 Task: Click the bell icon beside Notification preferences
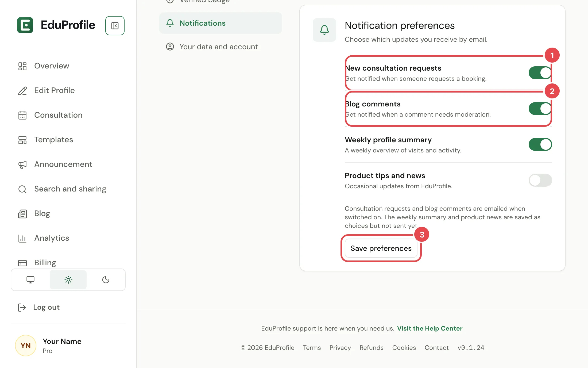[324, 30]
